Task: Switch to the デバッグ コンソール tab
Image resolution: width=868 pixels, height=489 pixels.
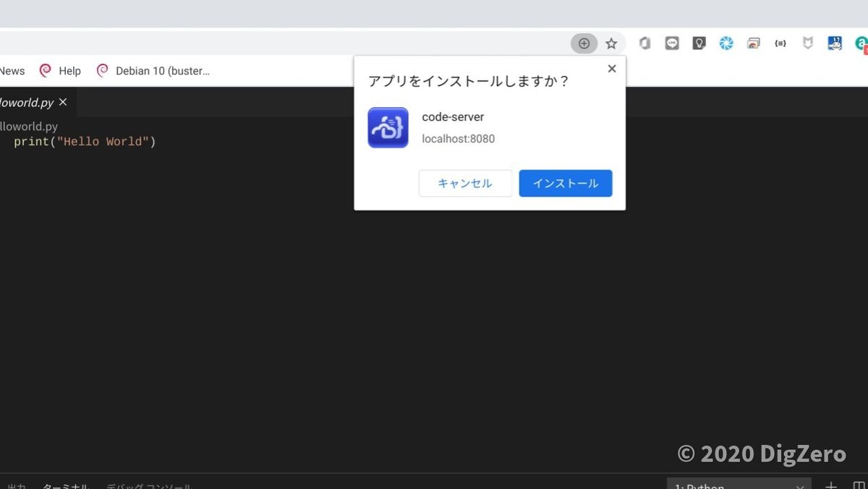Action: [147, 486]
